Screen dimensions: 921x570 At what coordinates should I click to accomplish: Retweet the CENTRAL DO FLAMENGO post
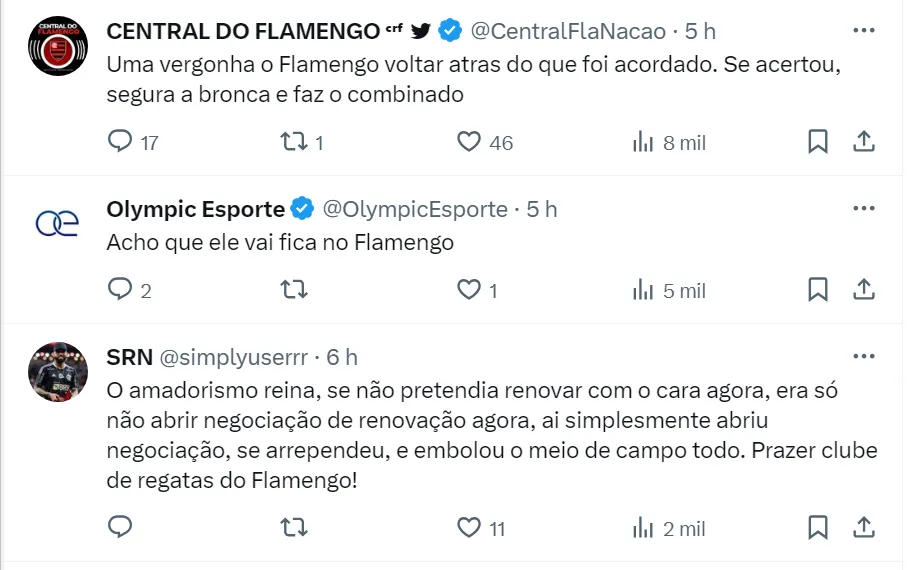click(294, 142)
